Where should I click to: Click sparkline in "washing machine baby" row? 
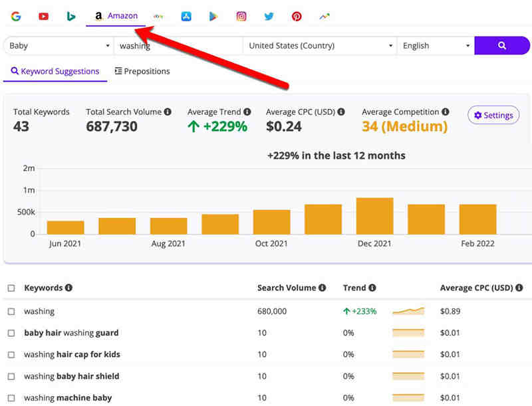pos(408,397)
